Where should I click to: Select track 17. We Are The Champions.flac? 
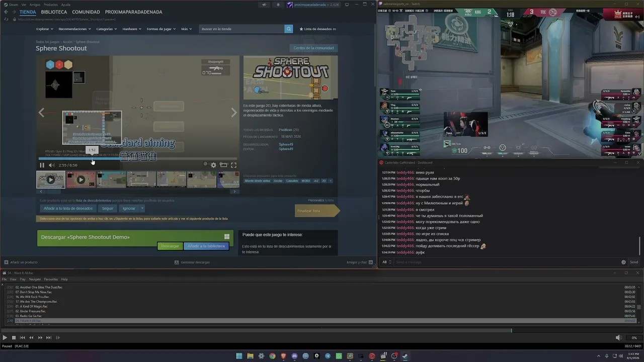tap(37, 302)
